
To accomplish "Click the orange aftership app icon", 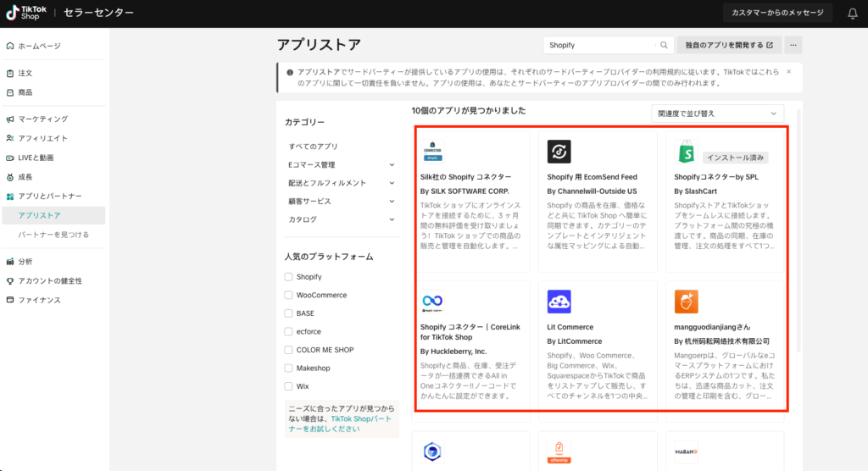I will click(559, 452).
